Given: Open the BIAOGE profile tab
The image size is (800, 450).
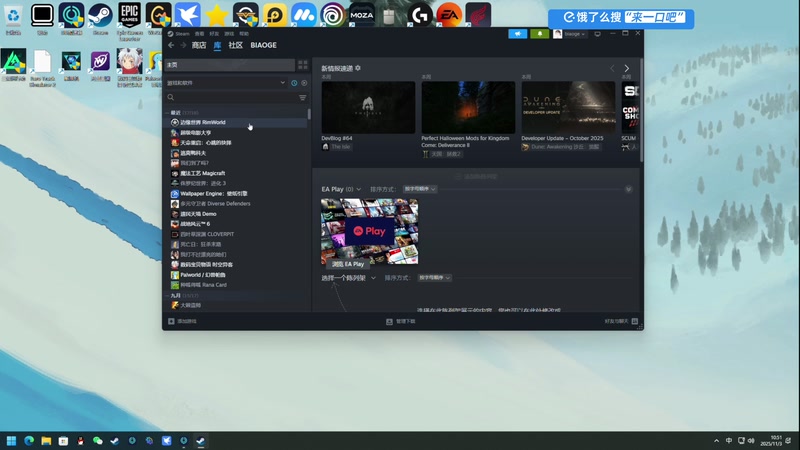Looking at the screenshot, I should point(263,45).
